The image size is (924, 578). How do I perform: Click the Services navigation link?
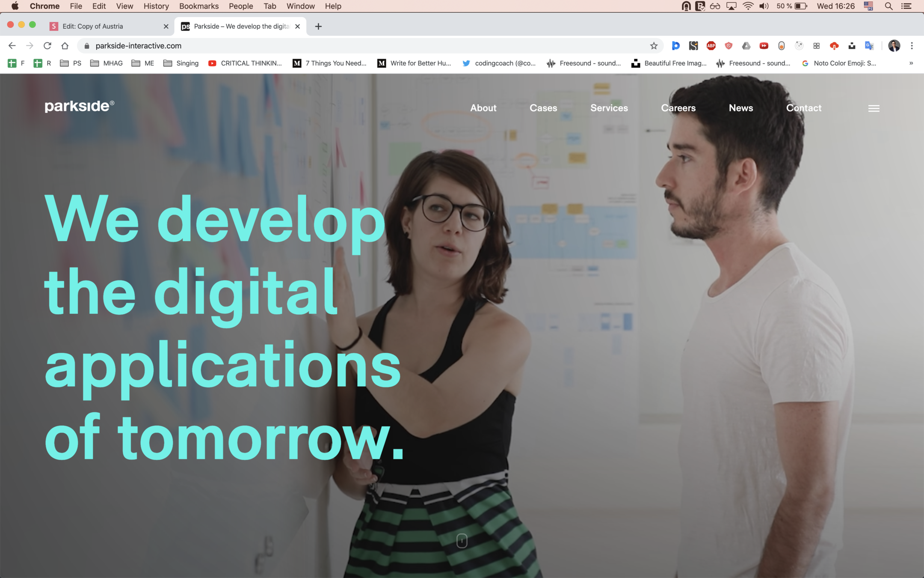609,108
